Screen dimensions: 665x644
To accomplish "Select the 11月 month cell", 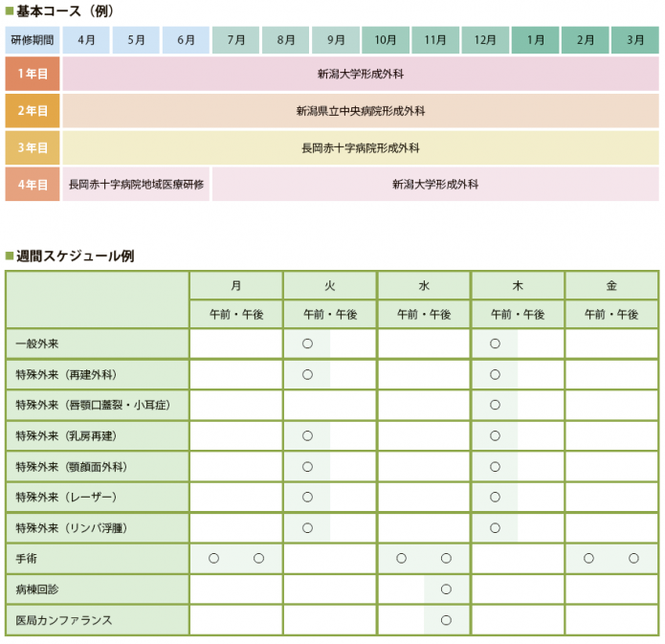I will coord(435,40).
